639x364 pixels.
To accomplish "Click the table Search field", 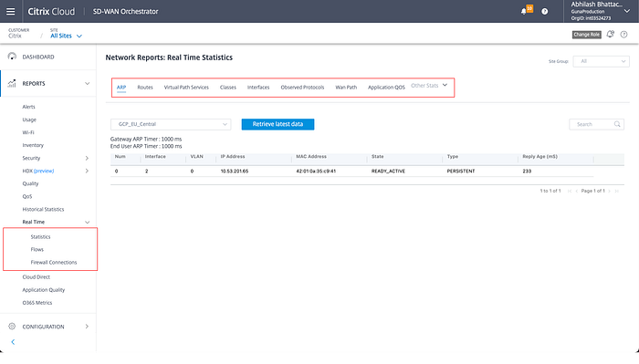I will click(596, 124).
